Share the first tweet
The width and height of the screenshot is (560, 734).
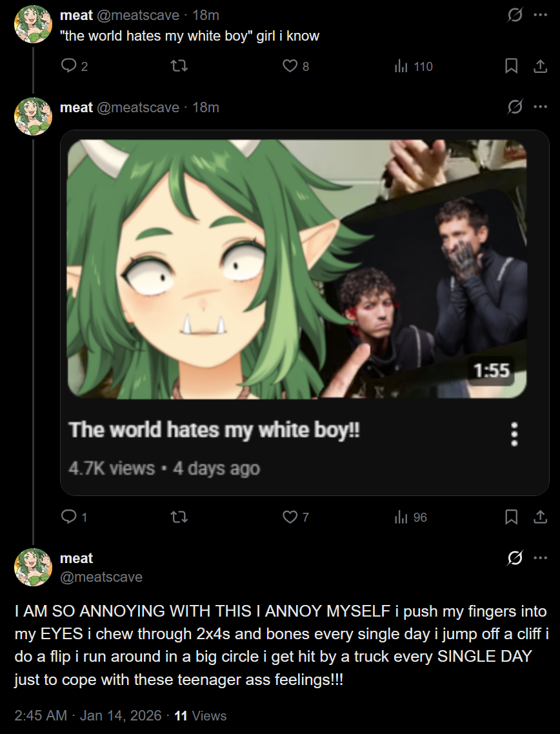[541, 66]
